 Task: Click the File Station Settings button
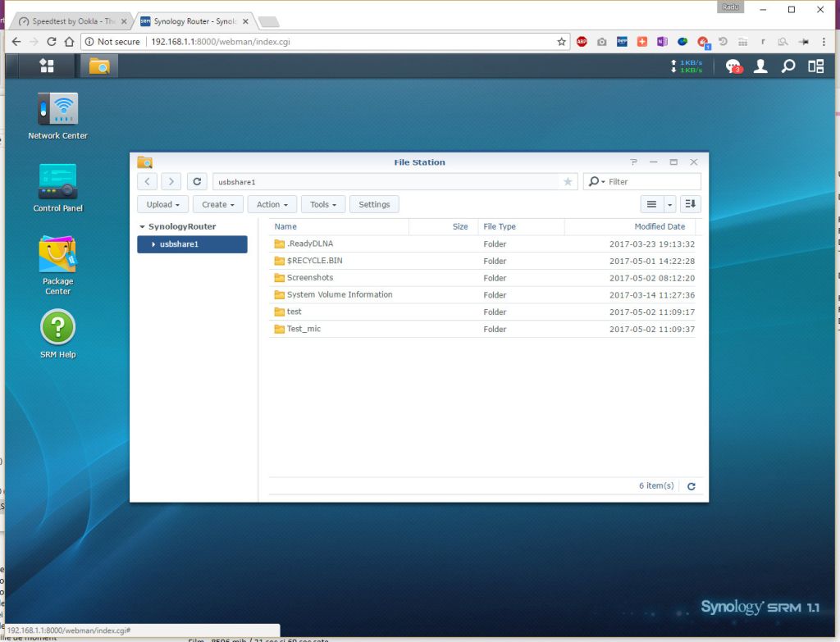click(374, 204)
